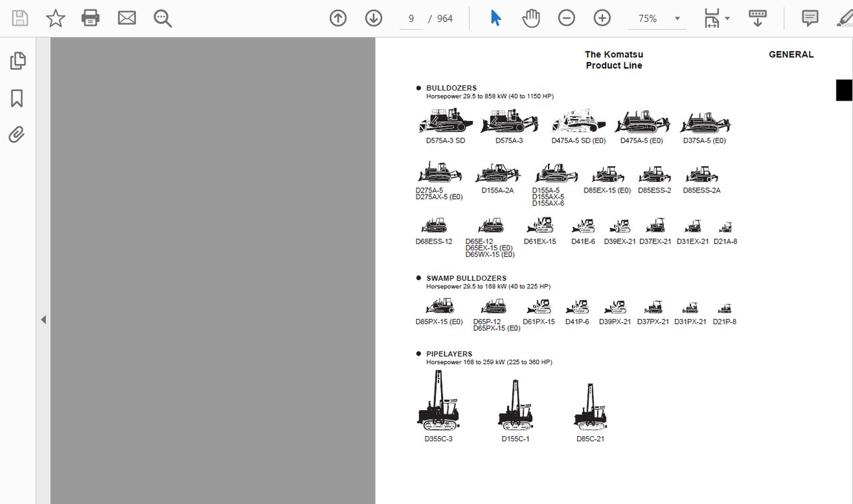Expand the navigation pane via side arrow
853x504 pixels.
43,320
